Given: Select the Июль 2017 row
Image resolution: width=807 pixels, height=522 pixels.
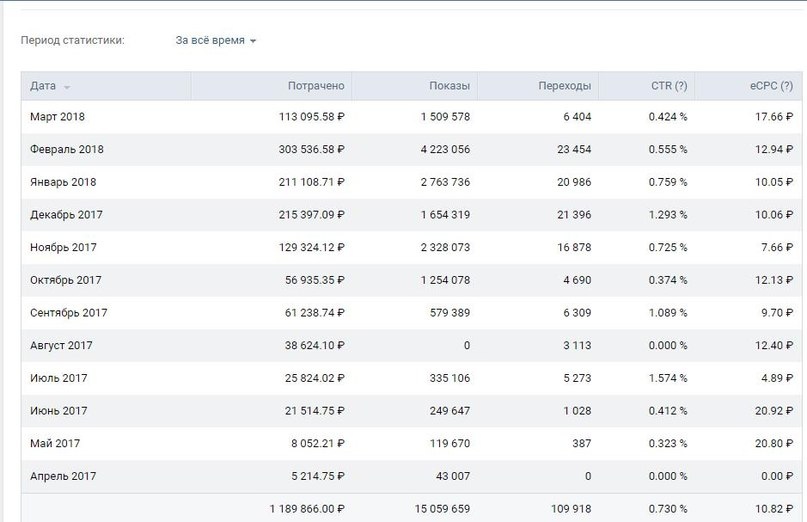Looking at the screenshot, I should 411,378.
